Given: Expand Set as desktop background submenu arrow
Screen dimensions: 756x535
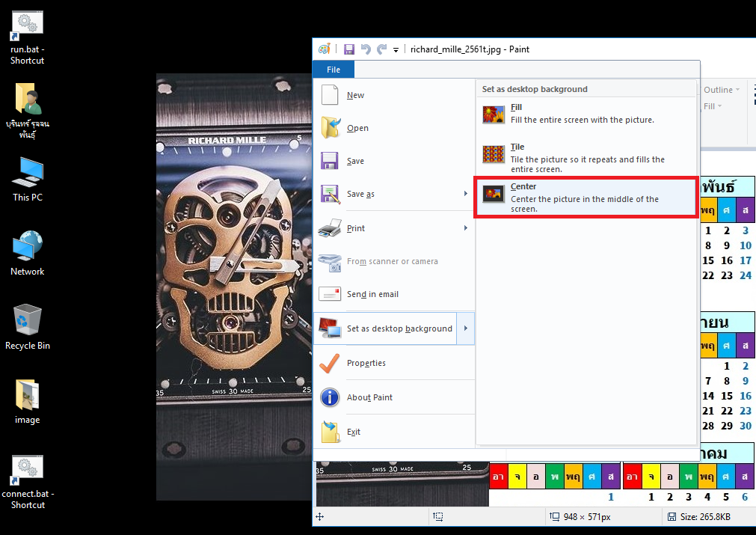Looking at the screenshot, I should [x=466, y=328].
